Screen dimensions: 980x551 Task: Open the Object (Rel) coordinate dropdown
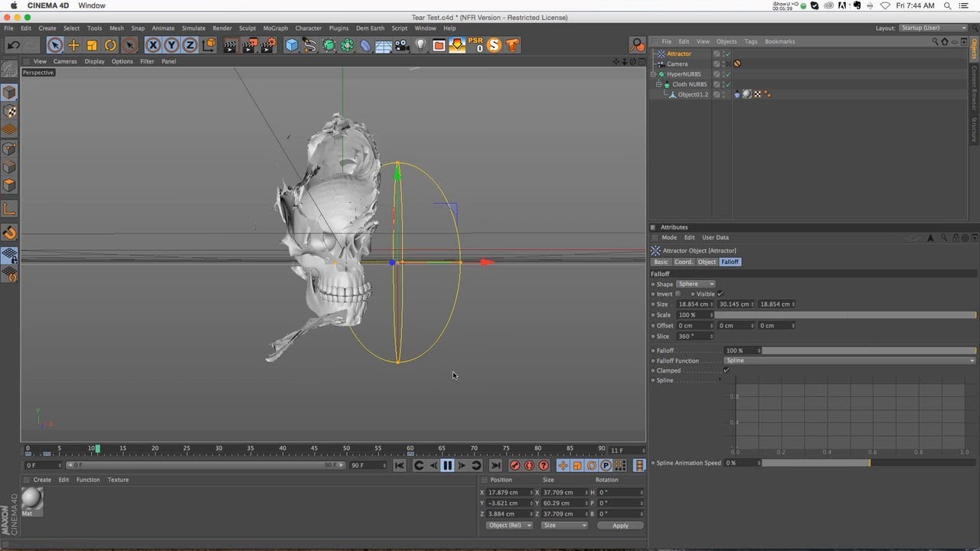tap(509, 526)
